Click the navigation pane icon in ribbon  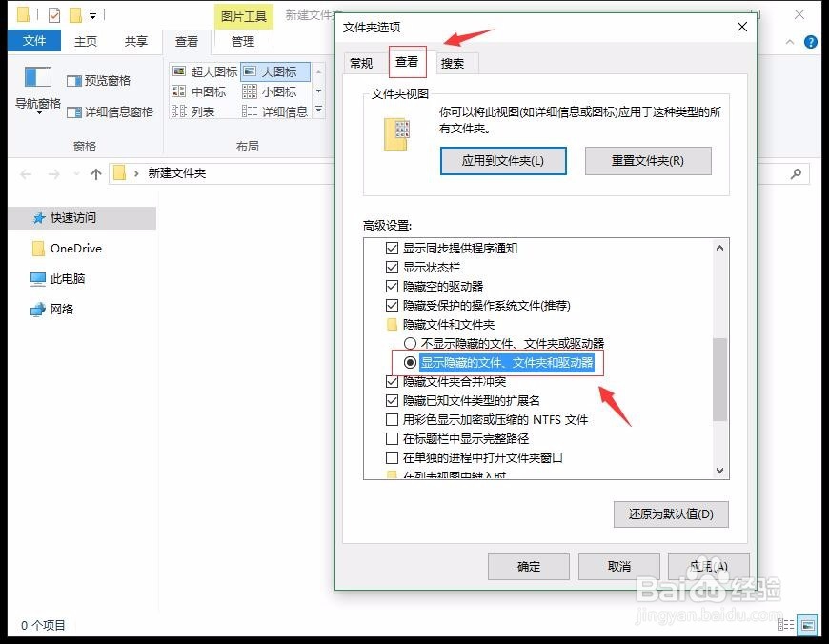(38, 78)
